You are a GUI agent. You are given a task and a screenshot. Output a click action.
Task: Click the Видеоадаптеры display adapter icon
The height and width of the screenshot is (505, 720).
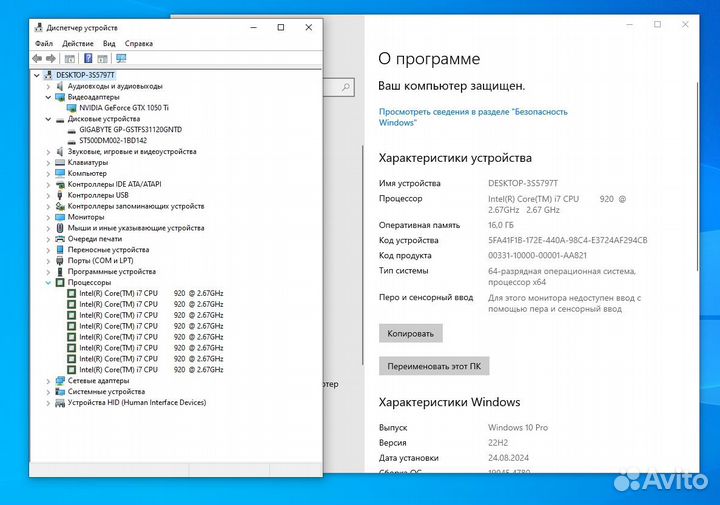click(60, 97)
